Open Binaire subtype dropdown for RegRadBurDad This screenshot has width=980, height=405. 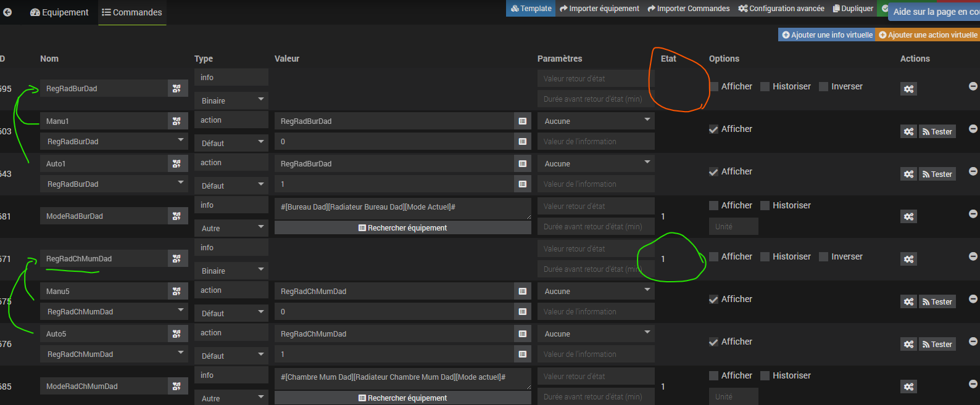[231, 100]
